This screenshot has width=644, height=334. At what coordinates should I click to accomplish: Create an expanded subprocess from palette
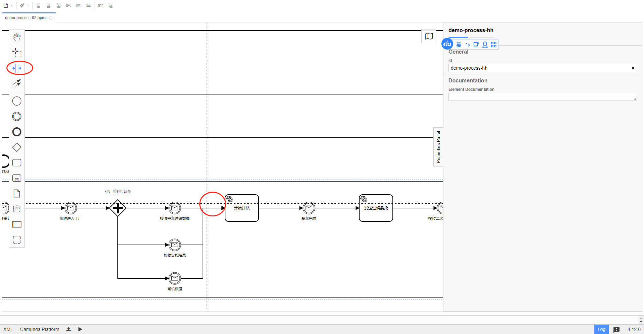point(17,178)
